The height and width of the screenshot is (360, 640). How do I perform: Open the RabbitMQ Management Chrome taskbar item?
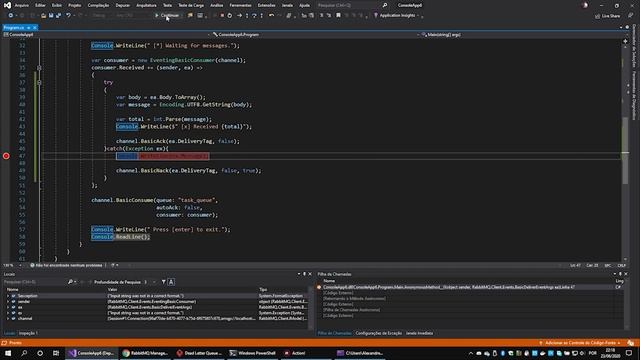coord(145,353)
